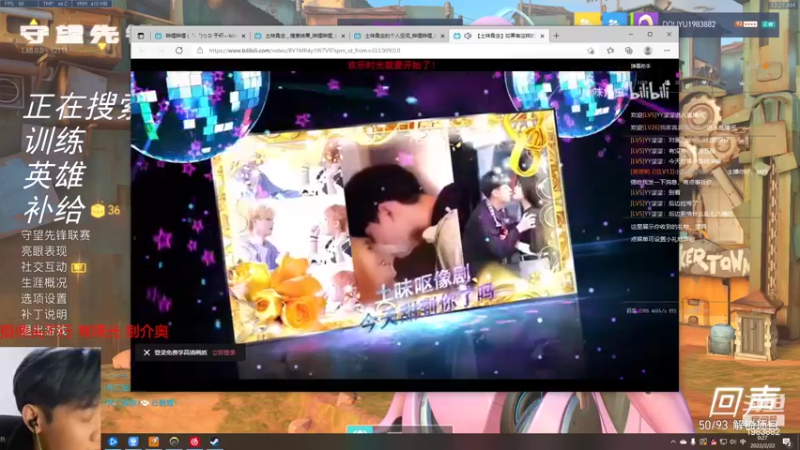This screenshot has height=450, width=800.
Task: Open 社交互动 menu entry
Action: click(44, 267)
